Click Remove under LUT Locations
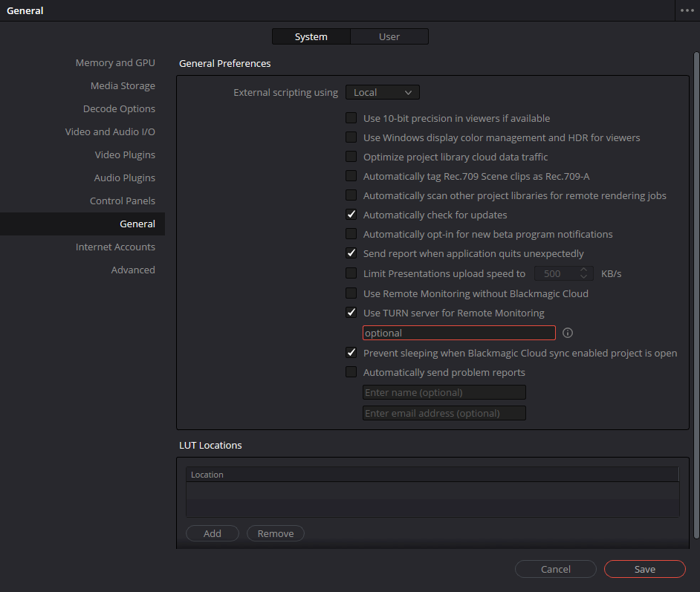The height and width of the screenshot is (592, 700). pyautogui.click(x=276, y=533)
